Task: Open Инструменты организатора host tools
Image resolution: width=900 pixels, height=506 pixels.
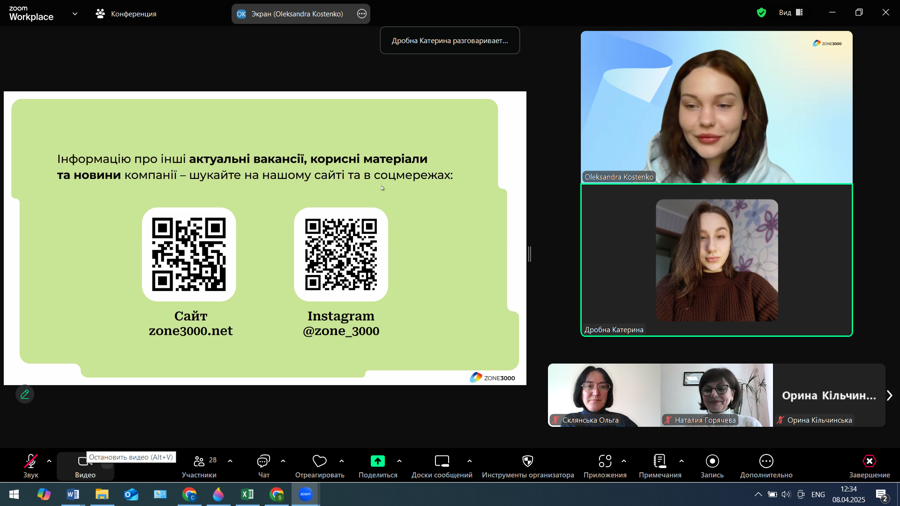Action: pyautogui.click(x=527, y=466)
